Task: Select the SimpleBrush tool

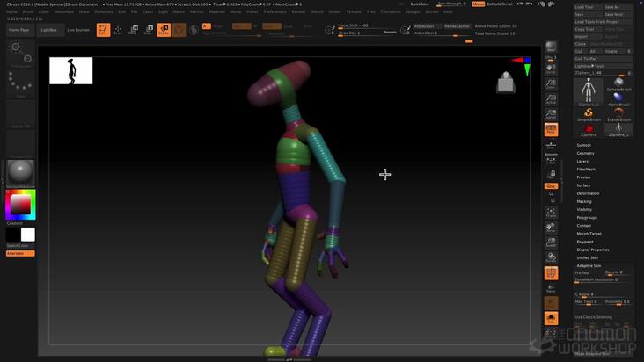Action: [589, 114]
